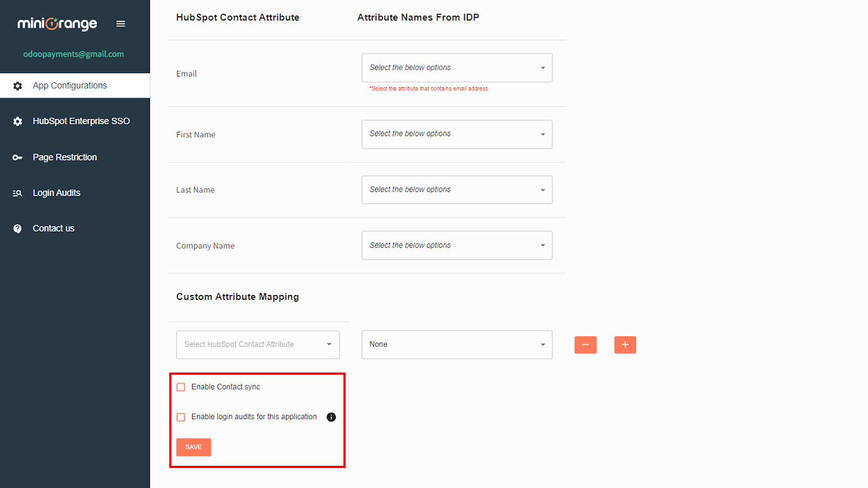Click the Contact us question mark icon

coord(17,228)
